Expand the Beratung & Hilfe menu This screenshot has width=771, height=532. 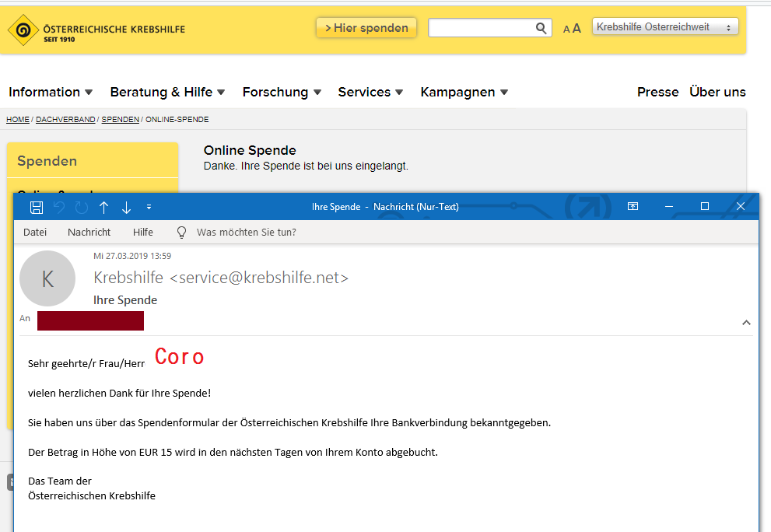click(168, 92)
